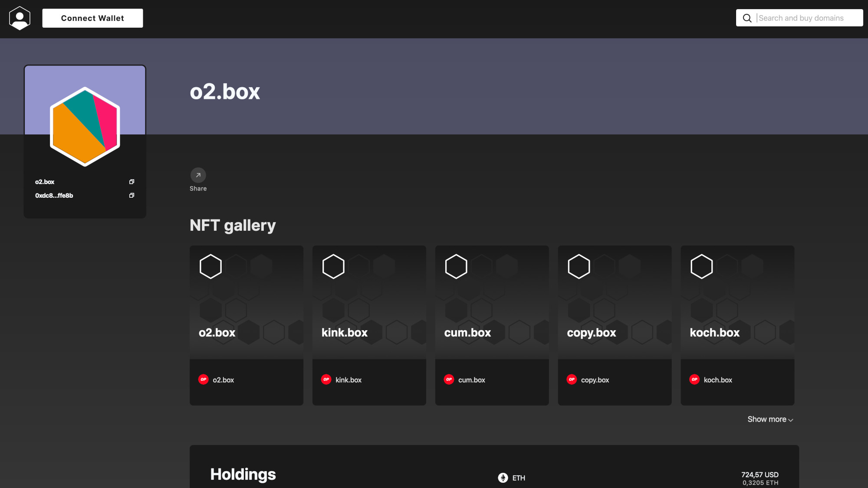Screen dimensions: 868x488
Task: Open the copy.box NFT card
Action: pyautogui.click(x=615, y=304)
